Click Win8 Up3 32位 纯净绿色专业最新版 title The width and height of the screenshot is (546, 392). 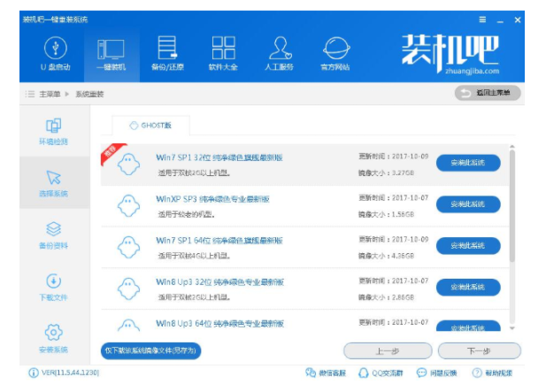pyautogui.click(x=219, y=282)
